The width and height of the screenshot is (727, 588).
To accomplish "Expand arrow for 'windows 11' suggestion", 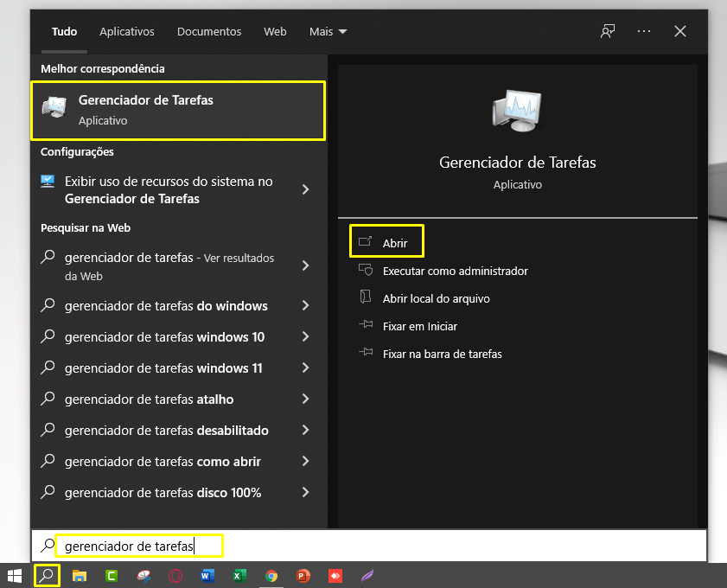I will click(305, 367).
